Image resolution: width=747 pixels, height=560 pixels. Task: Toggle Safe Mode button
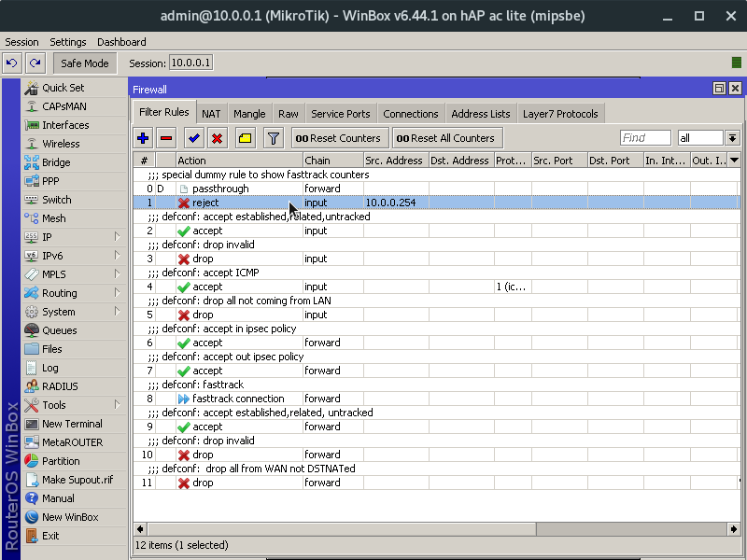[x=85, y=63]
